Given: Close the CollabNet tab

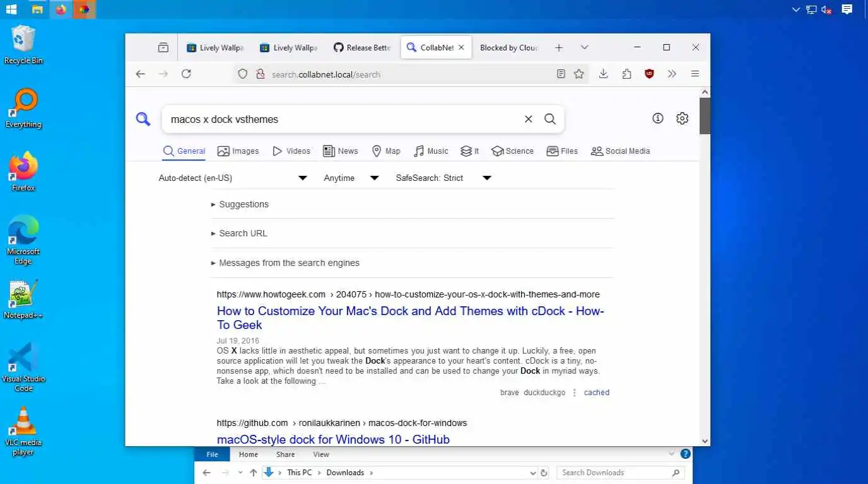Looking at the screenshot, I should [x=461, y=47].
